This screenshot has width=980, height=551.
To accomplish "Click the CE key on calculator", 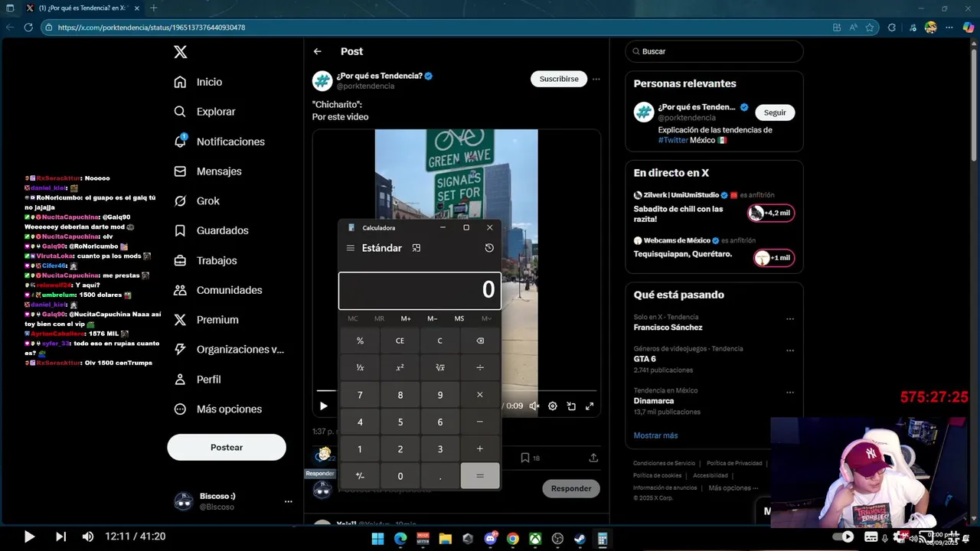I will click(x=400, y=341).
